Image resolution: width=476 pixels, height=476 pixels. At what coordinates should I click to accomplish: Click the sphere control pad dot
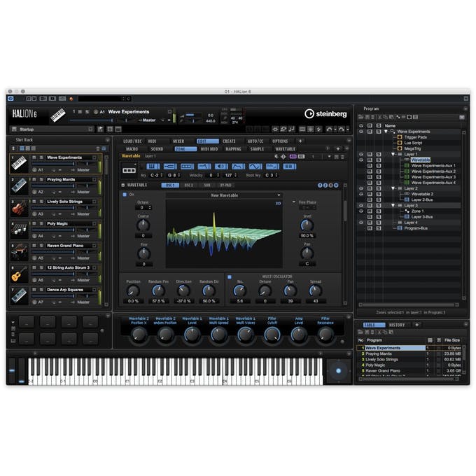coord(339,371)
